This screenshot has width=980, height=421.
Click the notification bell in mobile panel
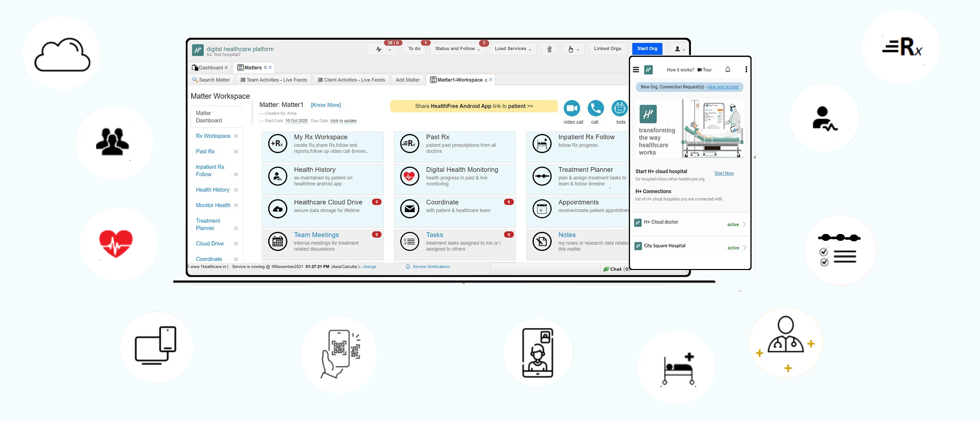pos(727,69)
